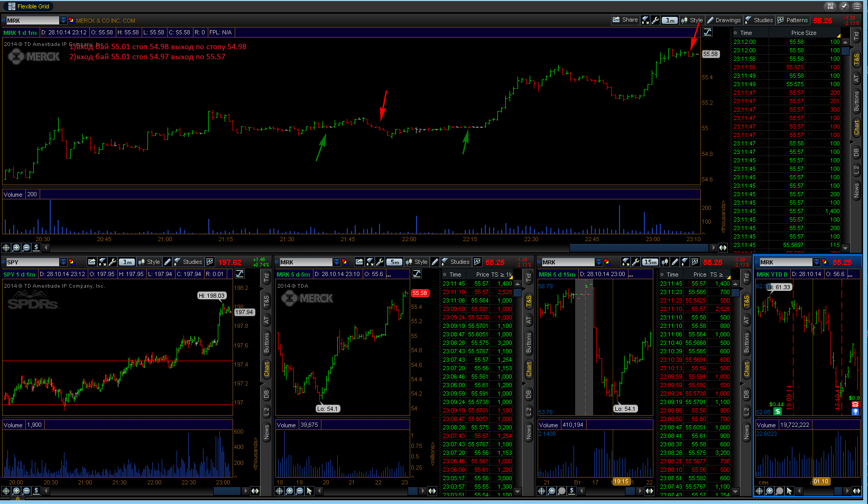Open the Style menu on SPY chart
The image size is (868, 504).
149,262
